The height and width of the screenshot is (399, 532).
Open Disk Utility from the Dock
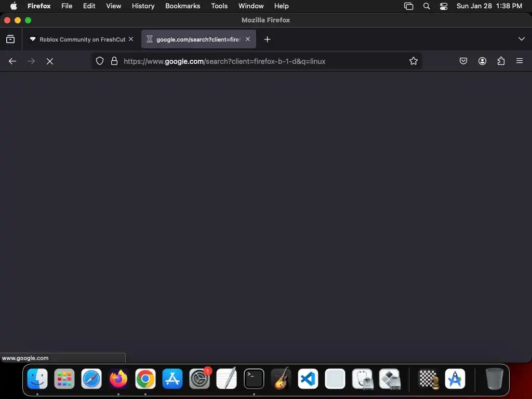362,379
